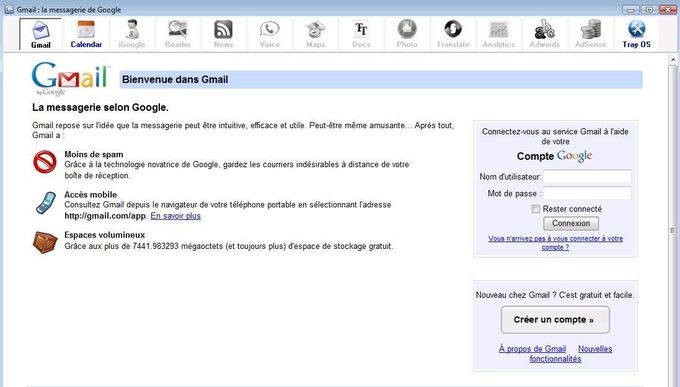The height and width of the screenshot is (387, 680).
Task: Open the News RSS icon
Action: (x=223, y=34)
